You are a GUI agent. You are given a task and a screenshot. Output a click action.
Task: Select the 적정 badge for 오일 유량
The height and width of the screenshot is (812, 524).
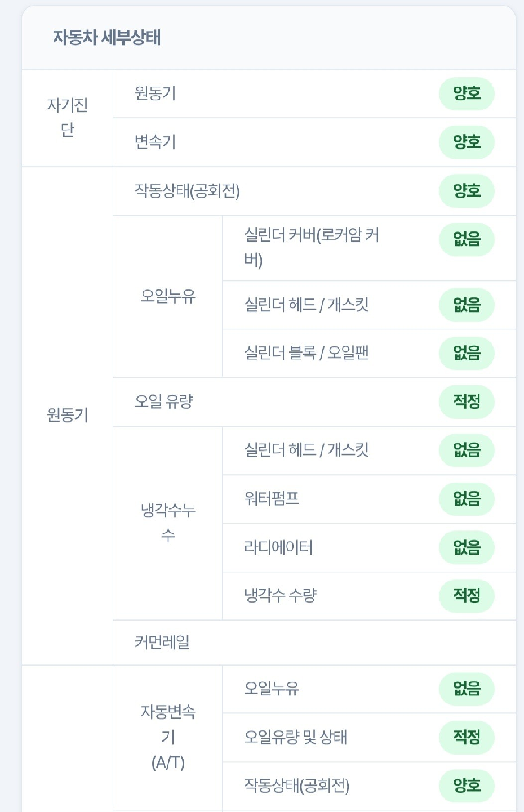[467, 402]
